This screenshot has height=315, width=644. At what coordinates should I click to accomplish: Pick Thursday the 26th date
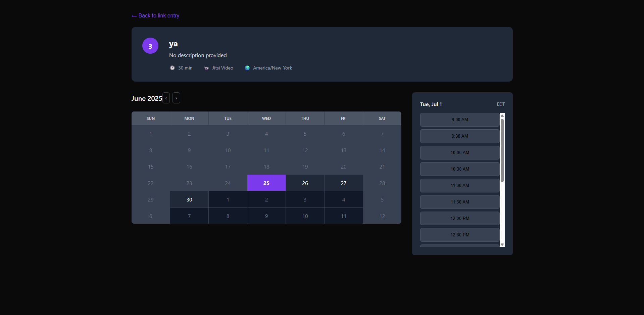coord(305,183)
